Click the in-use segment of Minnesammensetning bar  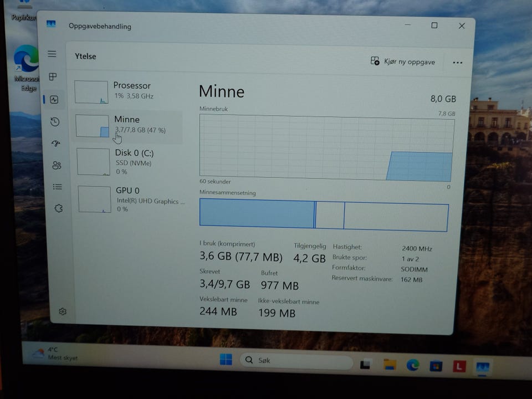pos(257,213)
